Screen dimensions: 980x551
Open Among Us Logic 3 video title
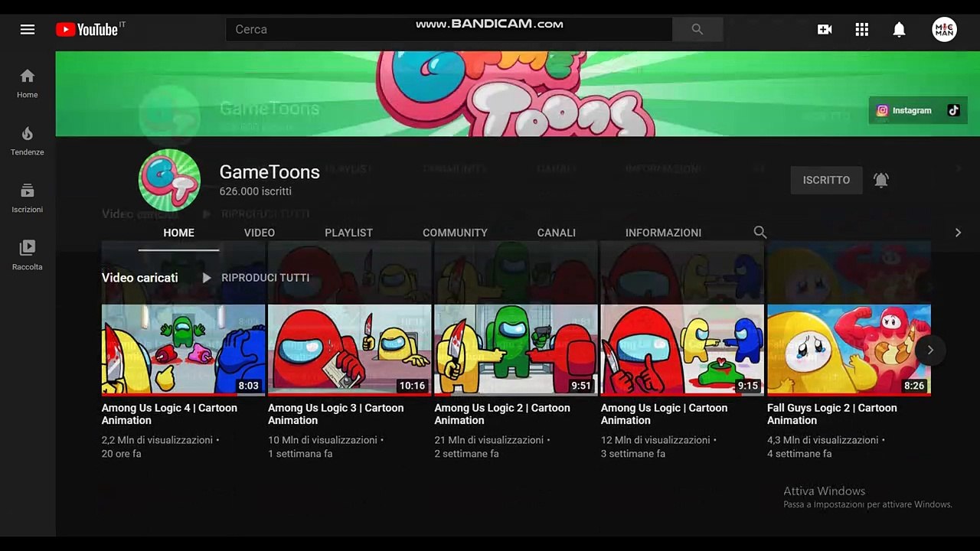[x=335, y=414]
